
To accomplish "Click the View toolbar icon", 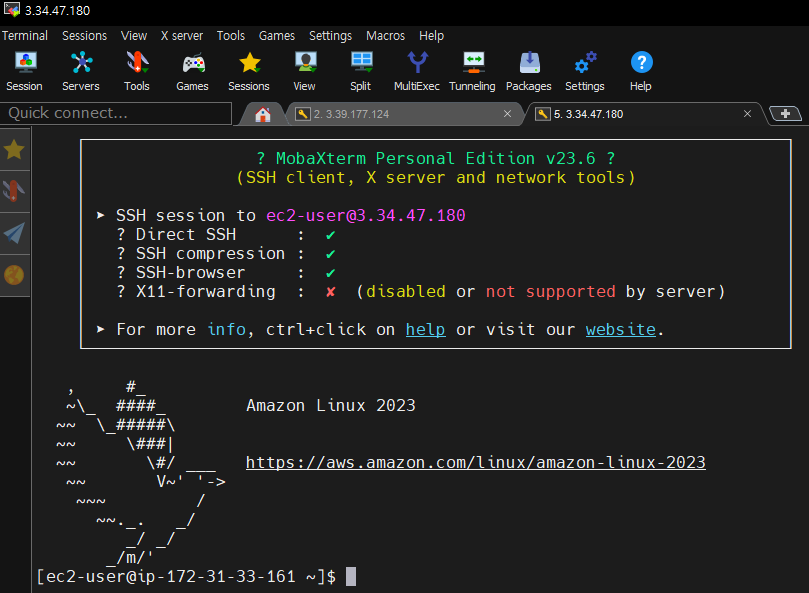I will point(304,71).
